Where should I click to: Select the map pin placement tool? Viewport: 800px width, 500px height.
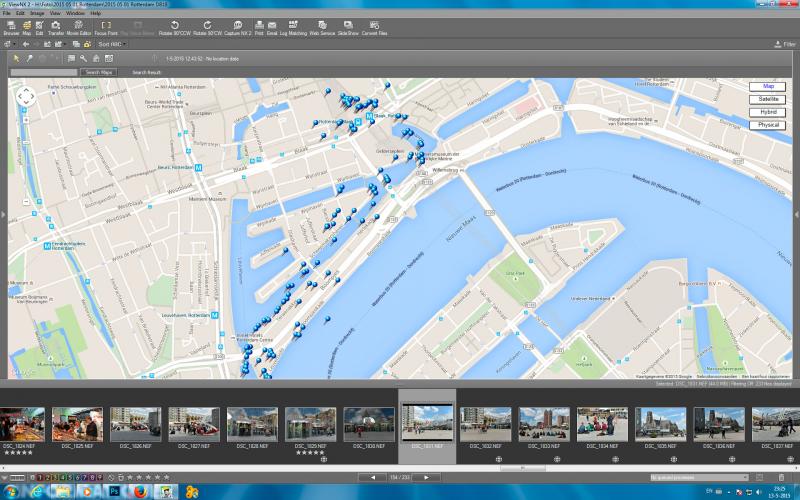tap(30, 59)
